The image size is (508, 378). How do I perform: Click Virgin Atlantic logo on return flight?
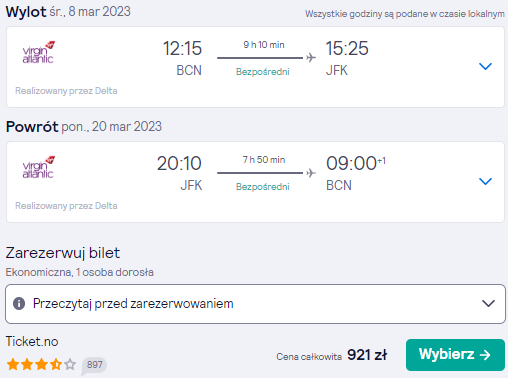(x=38, y=167)
